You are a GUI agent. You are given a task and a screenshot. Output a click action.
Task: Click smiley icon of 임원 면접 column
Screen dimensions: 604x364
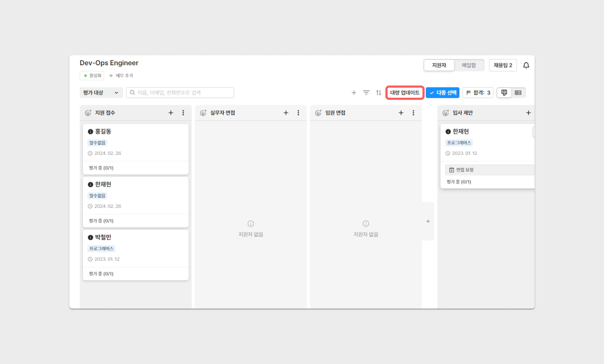318,113
